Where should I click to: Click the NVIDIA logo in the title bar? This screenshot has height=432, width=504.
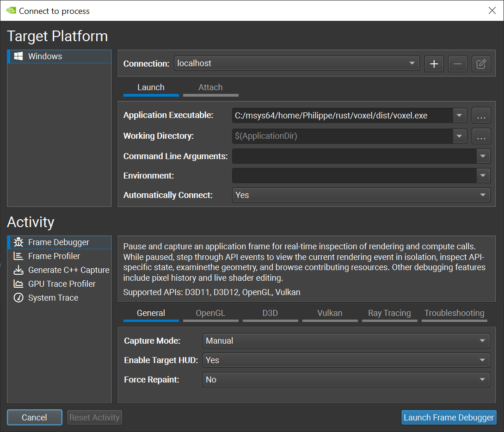pos(11,11)
